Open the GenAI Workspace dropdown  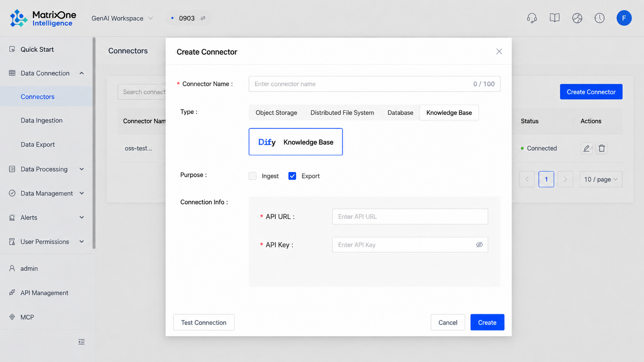tap(122, 18)
